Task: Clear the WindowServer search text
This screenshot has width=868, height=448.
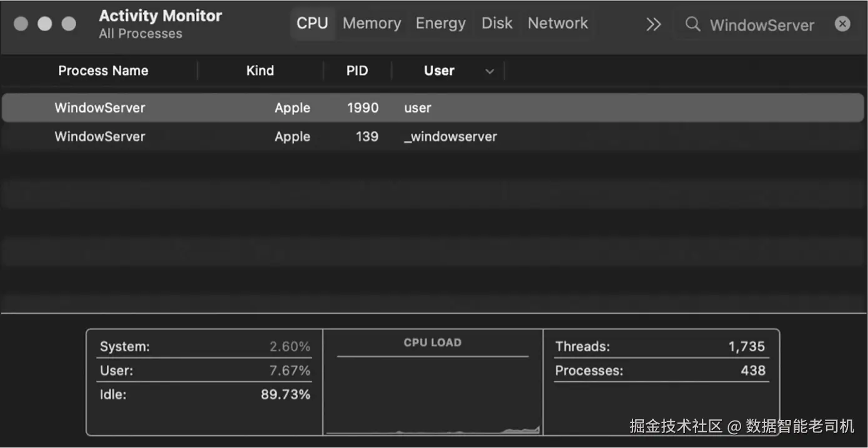Action: point(842,24)
